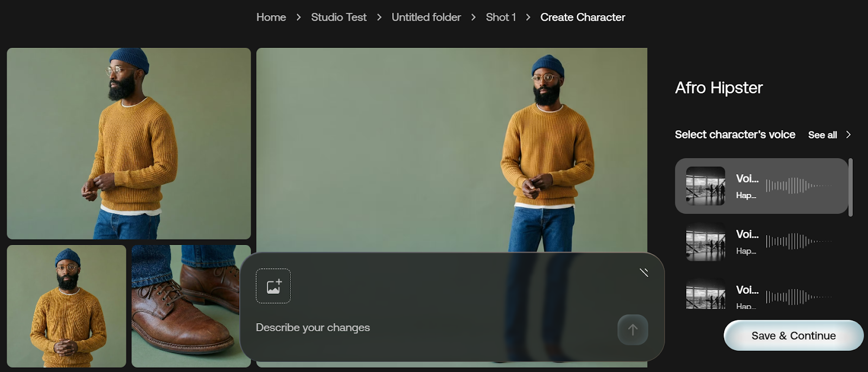868x372 pixels.
Task: Click the add image upload icon
Action: [x=273, y=286]
